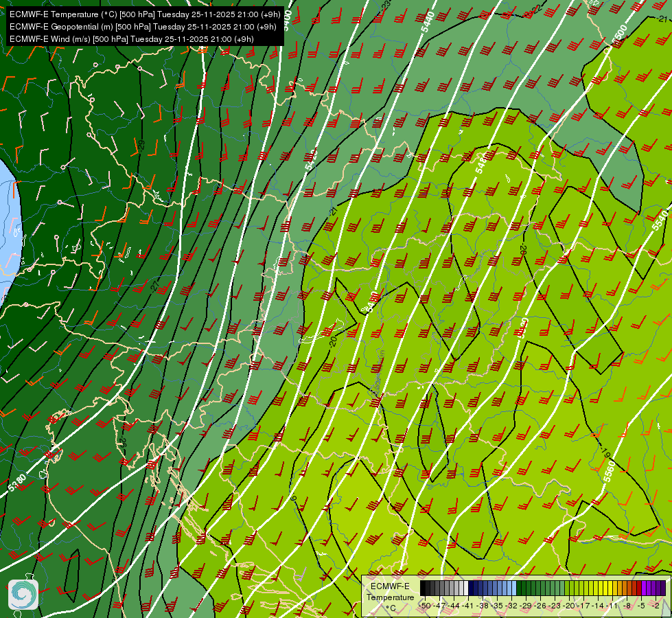Screen dimensions: 672x618
Task: Click the 5420 geopotential contour label
Action: 311,159
